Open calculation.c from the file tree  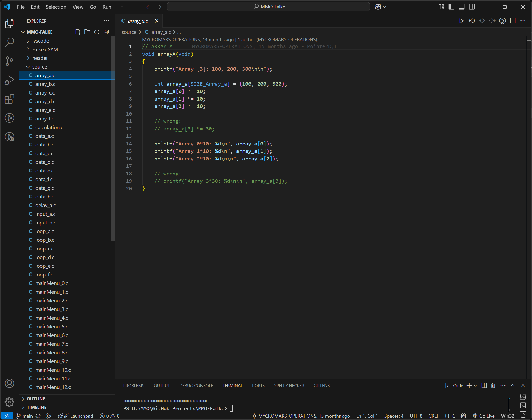[x=49, y=127]
